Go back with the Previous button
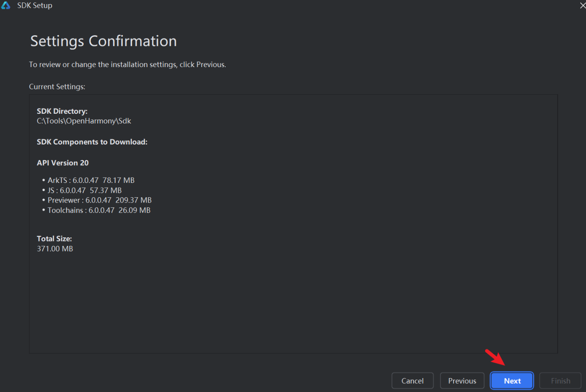Screen dimensions: 586x392 pyautogui.click(x=462, y=381)
